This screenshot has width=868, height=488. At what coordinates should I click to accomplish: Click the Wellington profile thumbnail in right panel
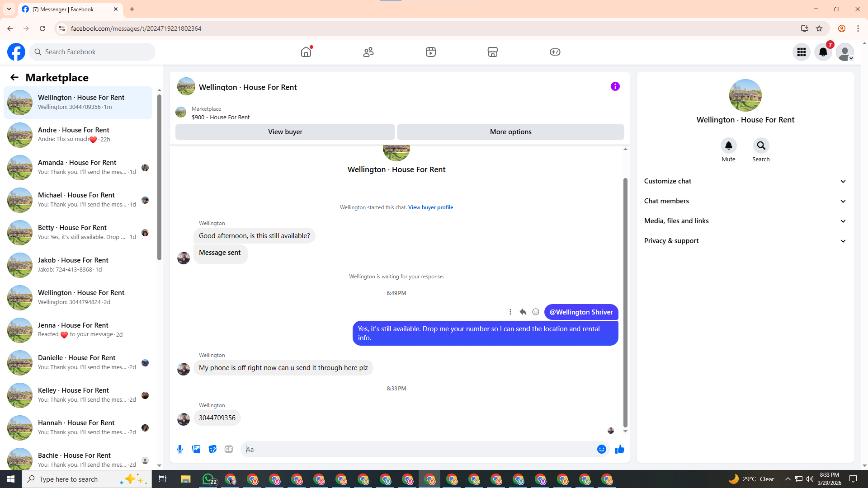[745, 95]
